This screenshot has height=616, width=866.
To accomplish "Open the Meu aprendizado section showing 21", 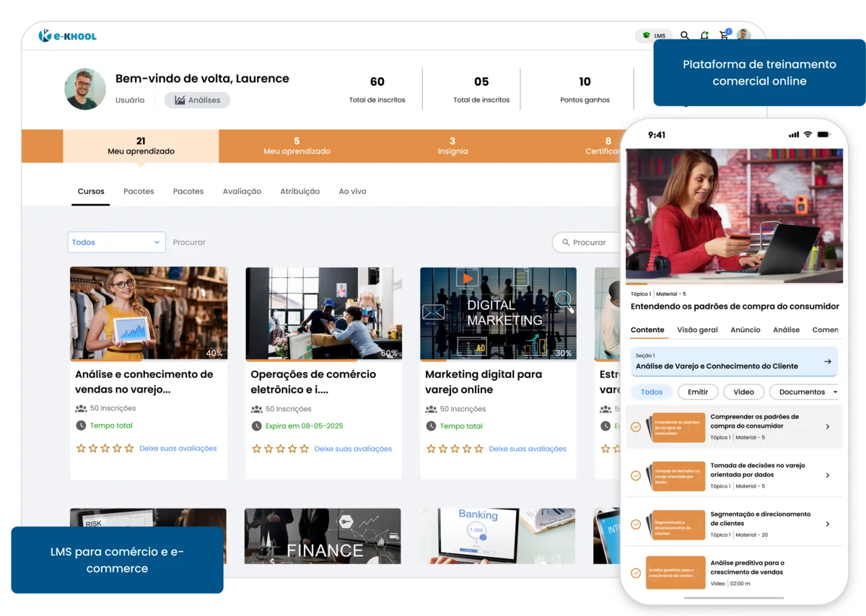I will tap(141, 146).
